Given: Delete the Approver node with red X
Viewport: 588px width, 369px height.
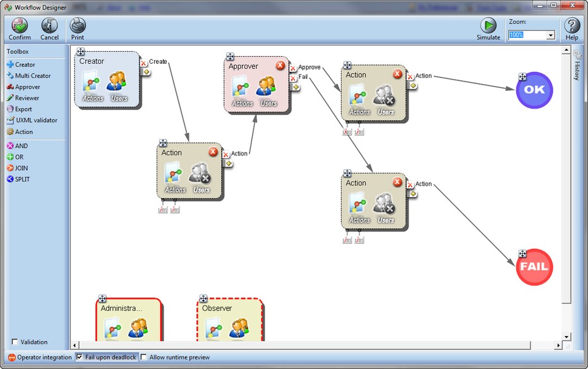Looking at the screenshot, I should 280,65.
